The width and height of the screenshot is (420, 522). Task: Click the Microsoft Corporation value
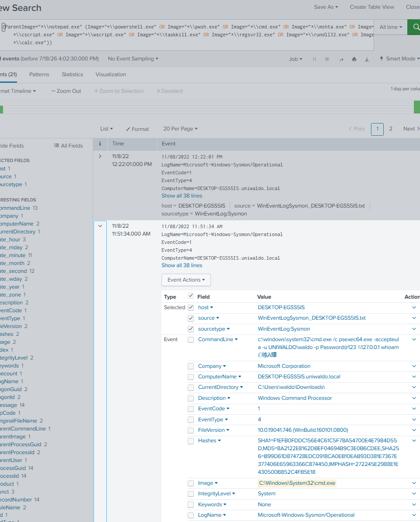pos(284,366)
